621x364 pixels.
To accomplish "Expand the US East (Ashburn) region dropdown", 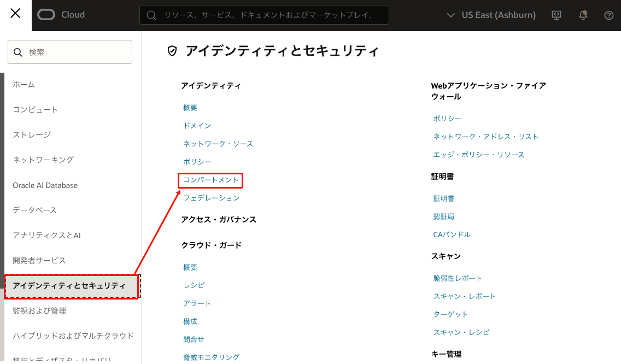I will point(491,15).
